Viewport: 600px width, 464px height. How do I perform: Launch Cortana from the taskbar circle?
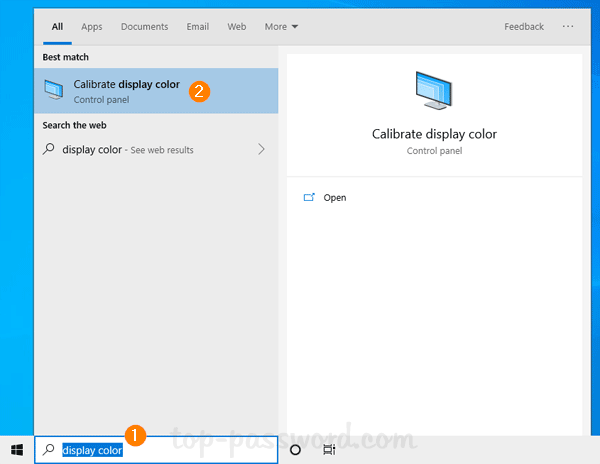(295, 450)
